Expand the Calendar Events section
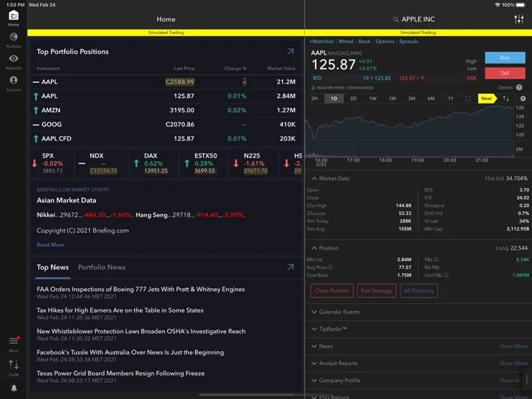Image resolution: width=532 pixels, height=399 pixels. pyautogui.click(x=335, y=312)
